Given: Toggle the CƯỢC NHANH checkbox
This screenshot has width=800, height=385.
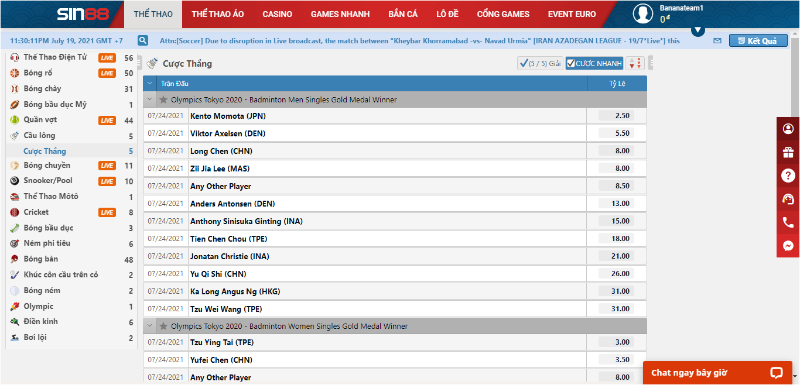Looking at the screenshot, I should 571,64.
